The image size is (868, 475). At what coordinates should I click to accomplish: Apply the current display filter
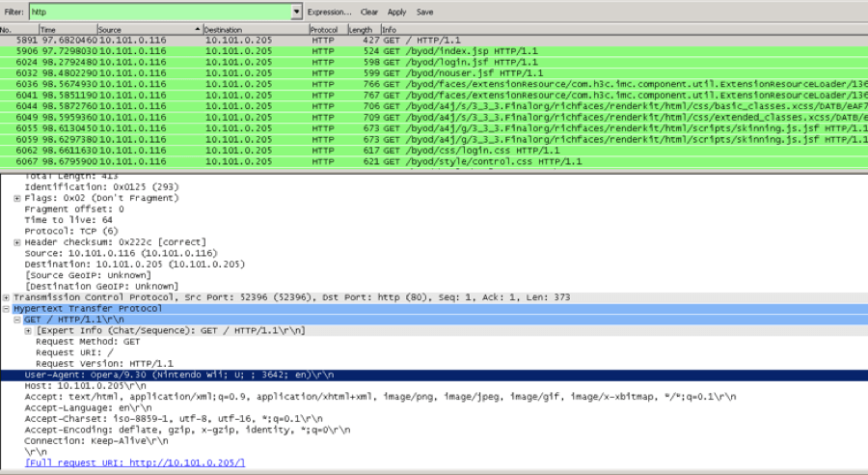(x=396, y=13)
